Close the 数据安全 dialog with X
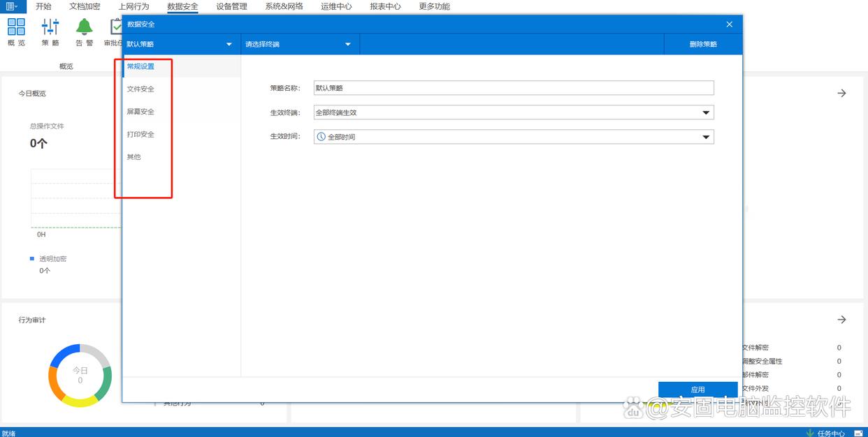Viewport: 868px width, 437px height. click(x=729, y=24)
